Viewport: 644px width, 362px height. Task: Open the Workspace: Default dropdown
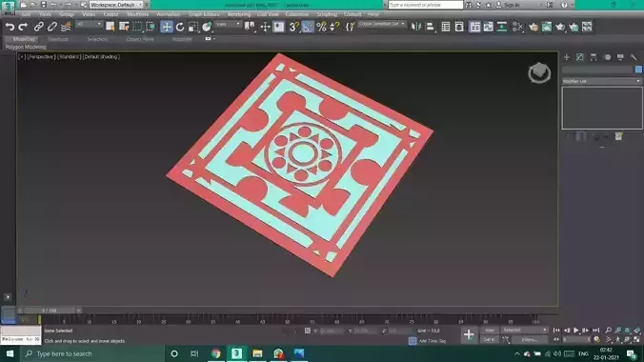[x=115, y=5]
